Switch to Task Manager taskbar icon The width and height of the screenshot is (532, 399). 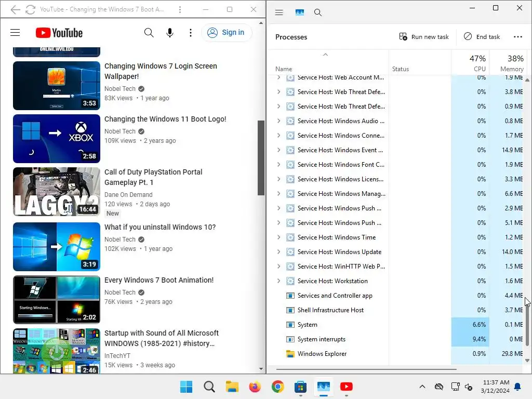tap(323, 387)
